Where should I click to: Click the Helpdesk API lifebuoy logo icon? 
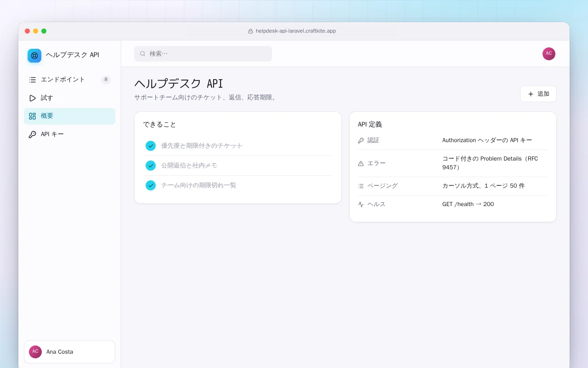34,56
